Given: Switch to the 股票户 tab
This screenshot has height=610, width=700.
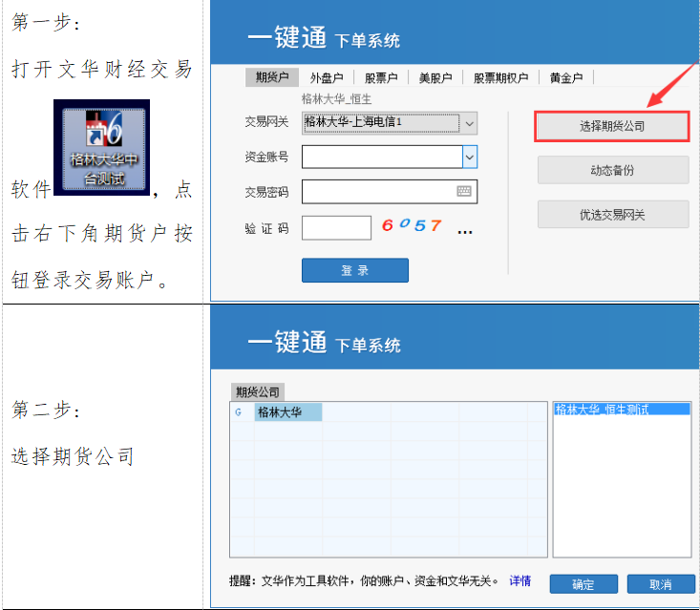Looking at the screenshot, I should 381,78.
